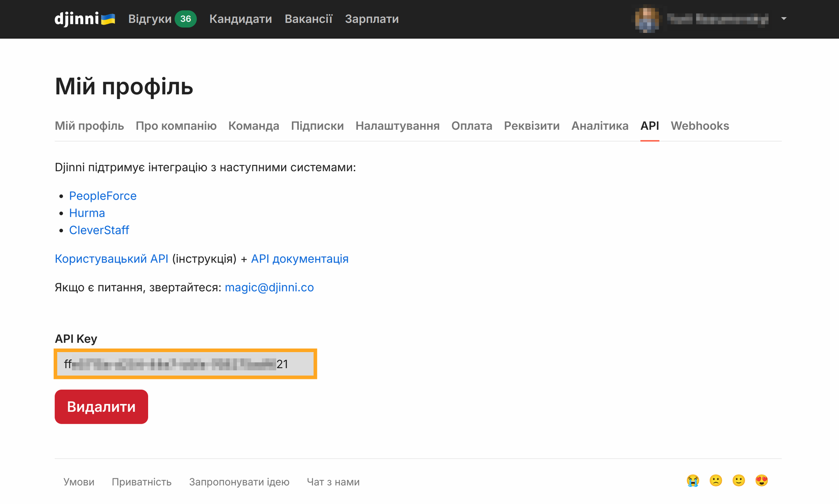Open the Підписки tab
Viewport: 839px width, 504px height.
[317, 126]
